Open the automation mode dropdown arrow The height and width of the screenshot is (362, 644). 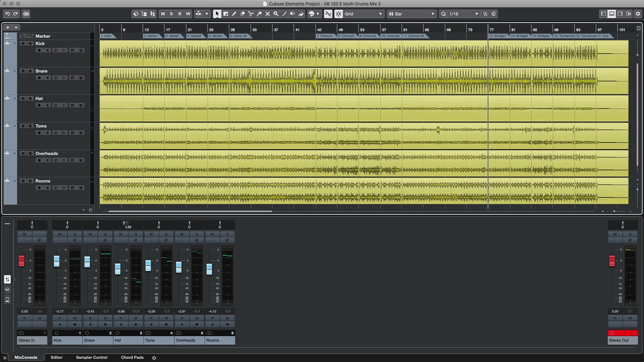click(x=207, y=14)
